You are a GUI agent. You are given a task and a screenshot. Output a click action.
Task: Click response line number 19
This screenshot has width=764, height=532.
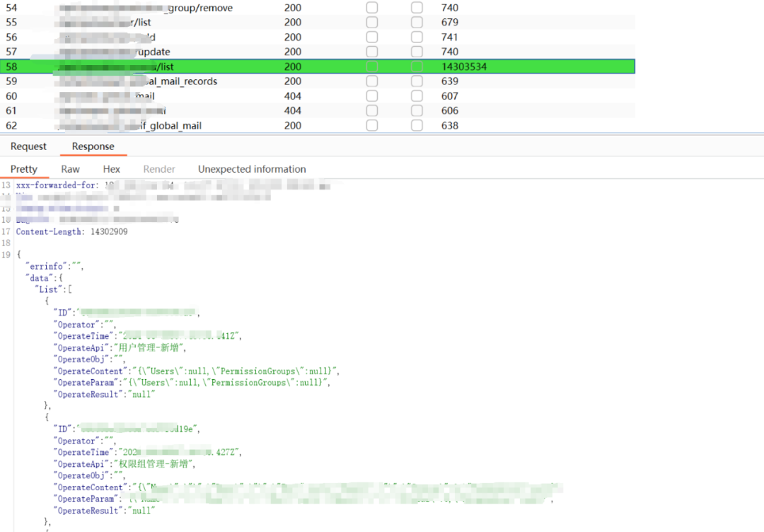(6, 255)
